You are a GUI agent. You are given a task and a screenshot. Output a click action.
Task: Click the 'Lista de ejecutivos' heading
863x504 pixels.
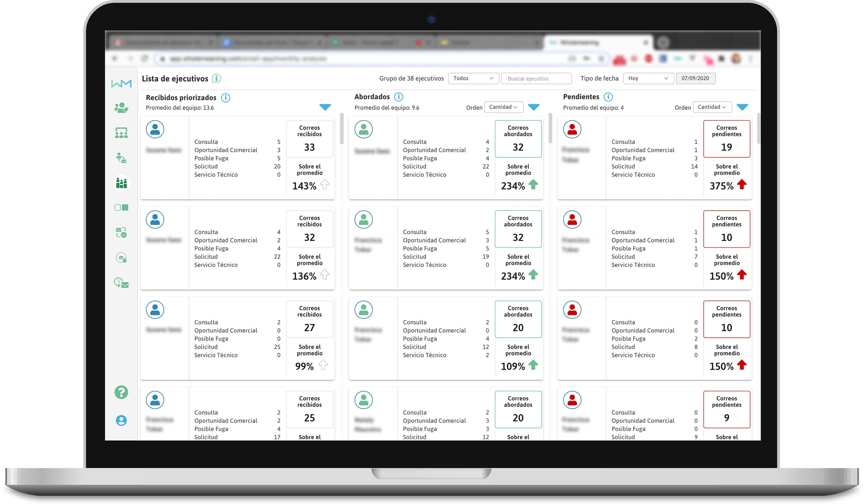coord(175,79)
